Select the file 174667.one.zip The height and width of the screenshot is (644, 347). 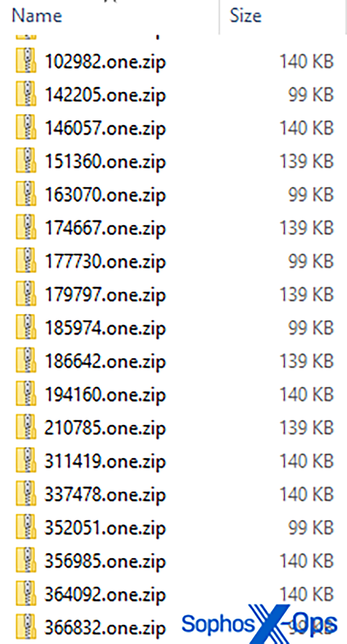tap(105, 229)
